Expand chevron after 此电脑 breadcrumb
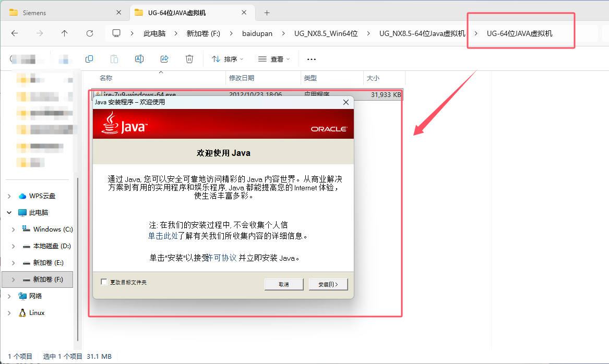 (x=176, y=33)
